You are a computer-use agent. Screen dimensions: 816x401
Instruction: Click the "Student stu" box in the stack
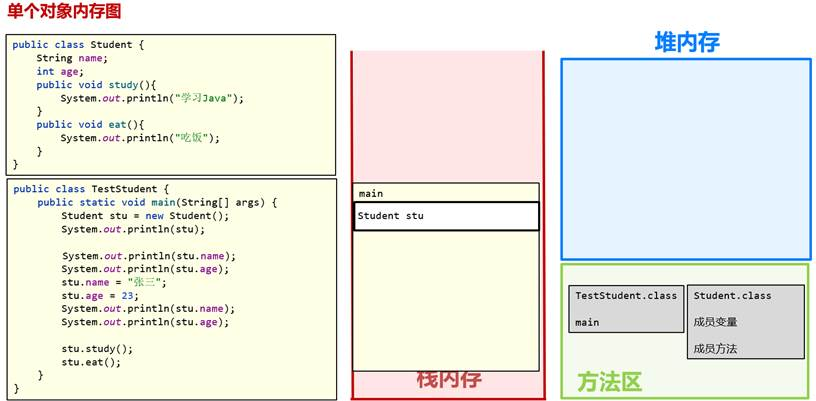point(447,216)
